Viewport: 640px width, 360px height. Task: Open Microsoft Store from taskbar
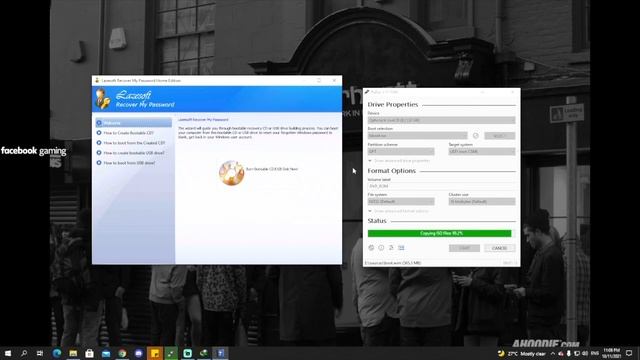tap(89, 353)
